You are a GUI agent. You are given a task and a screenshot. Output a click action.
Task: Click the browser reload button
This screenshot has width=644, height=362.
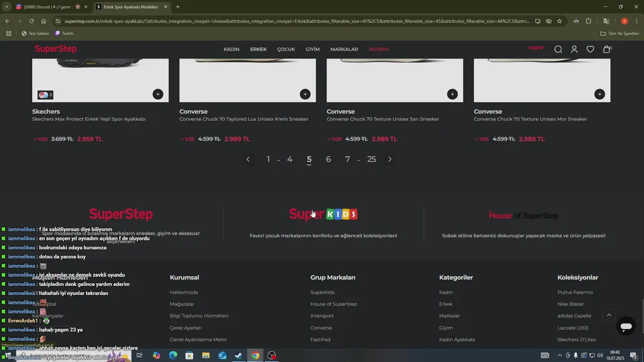pos(31,21)
